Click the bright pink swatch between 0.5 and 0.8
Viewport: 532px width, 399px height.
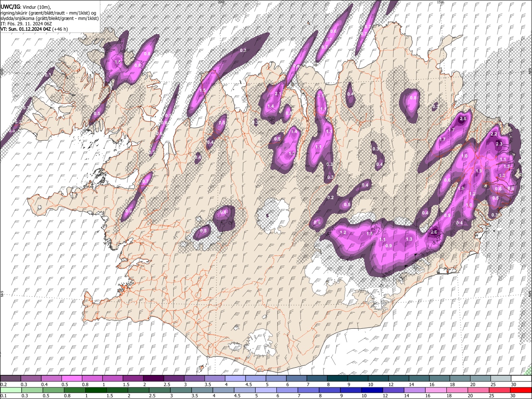coord(71,378)
